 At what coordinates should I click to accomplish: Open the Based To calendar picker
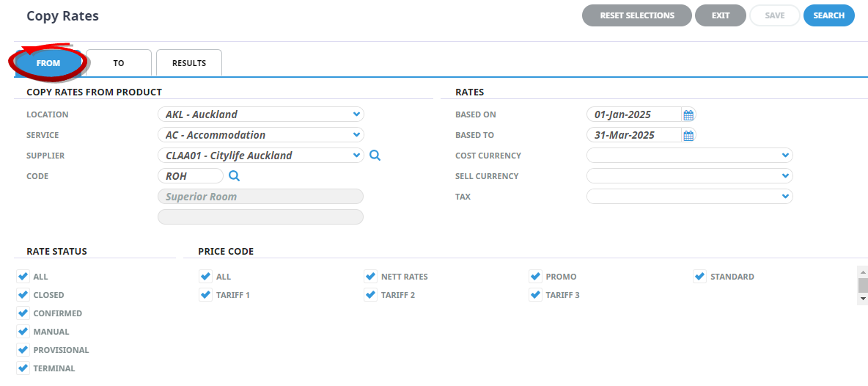688,136
